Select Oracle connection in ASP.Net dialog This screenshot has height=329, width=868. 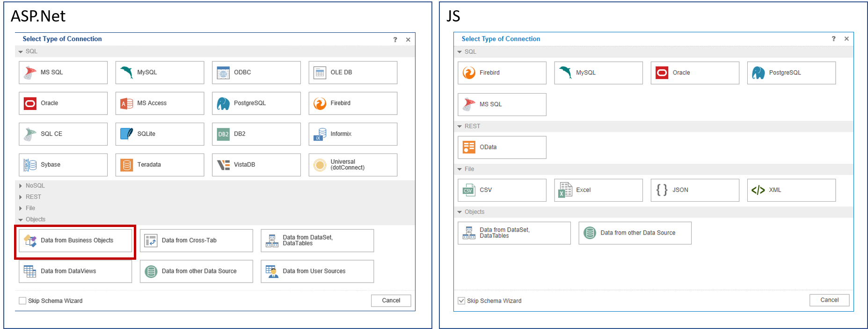pos(63,103)
